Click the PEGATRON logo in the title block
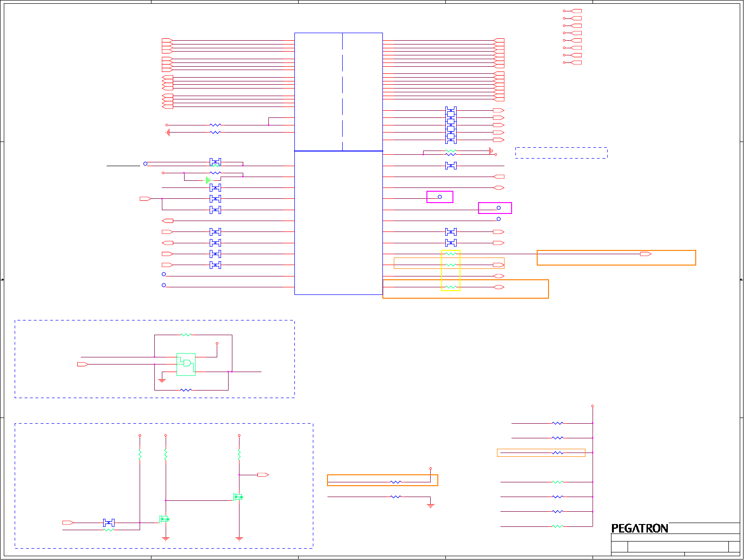The image size is (744, 560). pos(640,528)
